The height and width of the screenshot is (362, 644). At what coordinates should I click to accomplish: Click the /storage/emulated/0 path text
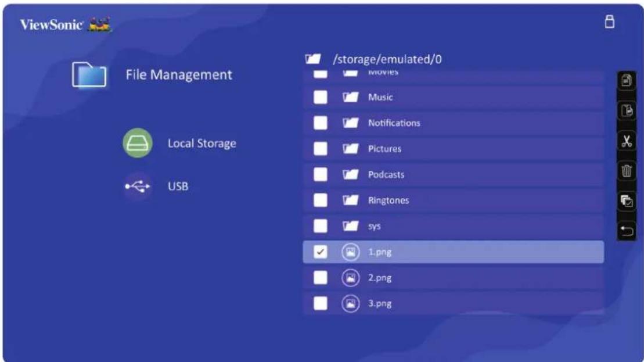(x=387, y=59)
